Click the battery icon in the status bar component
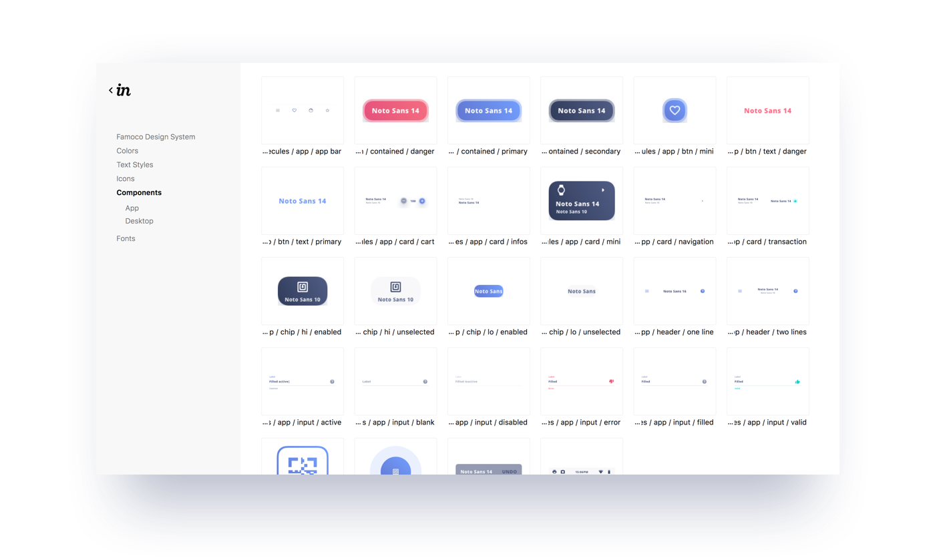935x560 pixels. pyautogui.click(x=610, y=472)
